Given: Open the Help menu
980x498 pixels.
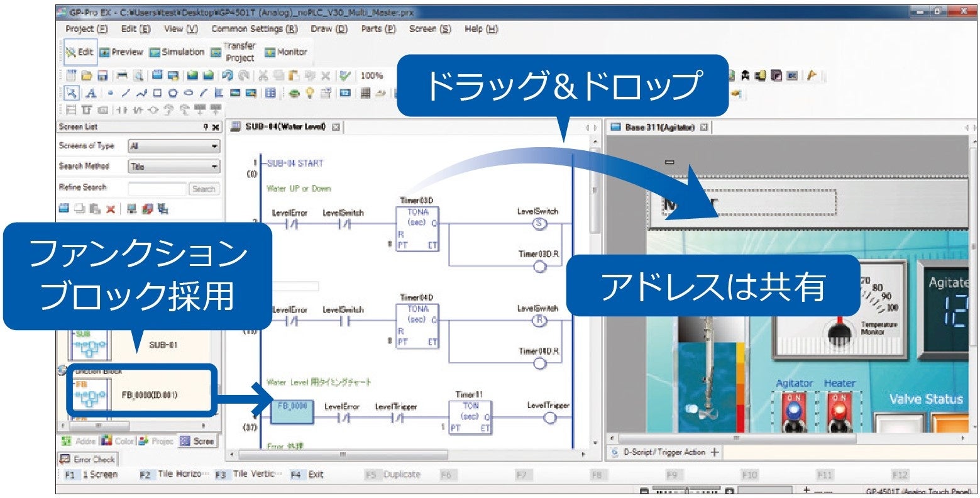Looking at the screenshot, I should (482, 29).
